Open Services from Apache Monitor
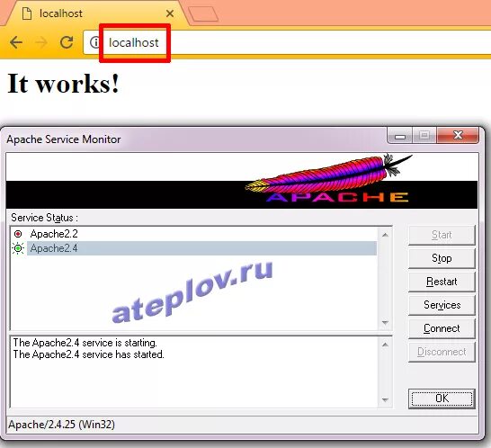 (x=442, y=305)
